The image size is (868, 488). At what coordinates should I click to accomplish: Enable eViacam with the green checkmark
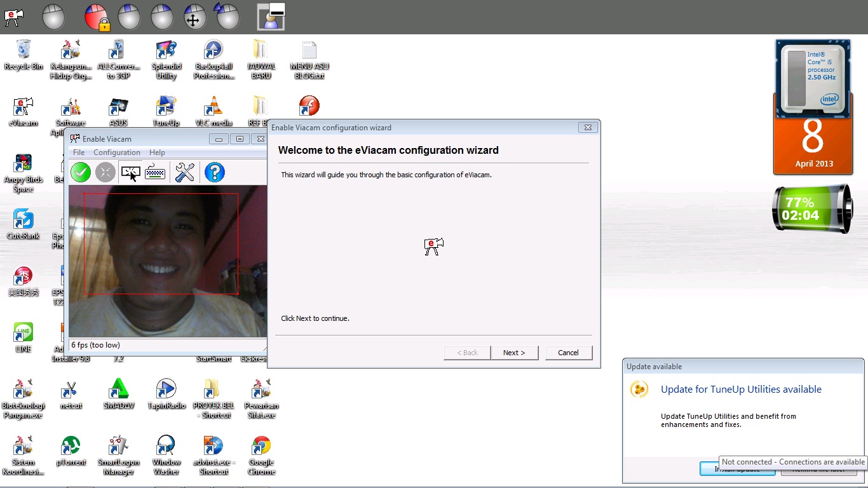[81, 172]
